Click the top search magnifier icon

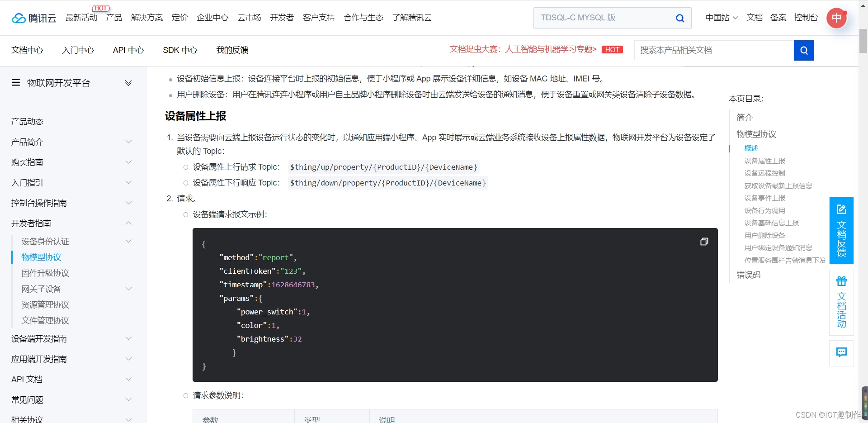[679, 18]
